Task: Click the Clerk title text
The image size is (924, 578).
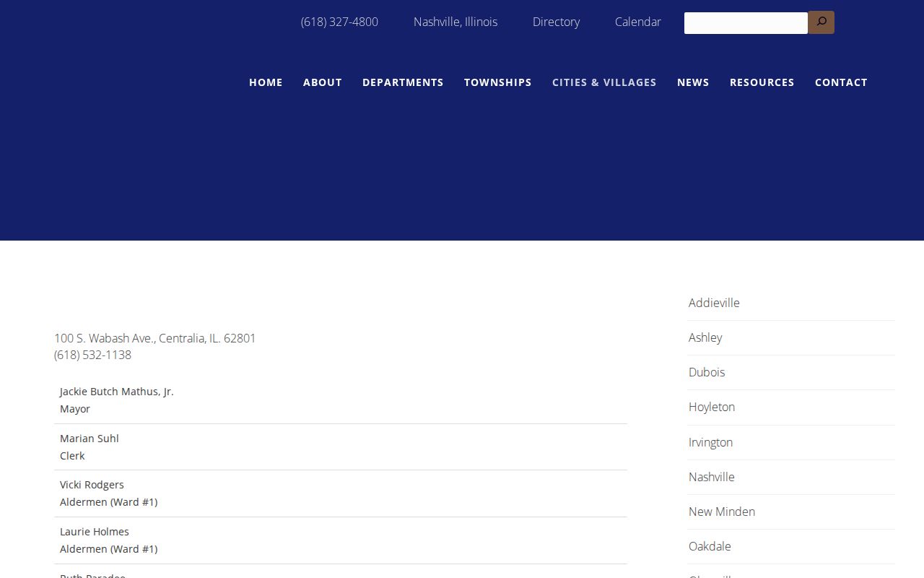Action: coord(72,456)
